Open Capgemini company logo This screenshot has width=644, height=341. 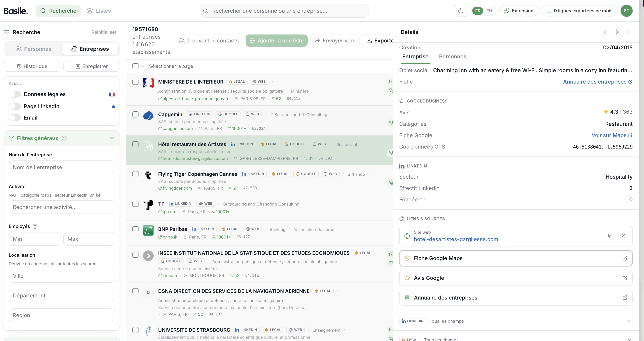[148, 115]
